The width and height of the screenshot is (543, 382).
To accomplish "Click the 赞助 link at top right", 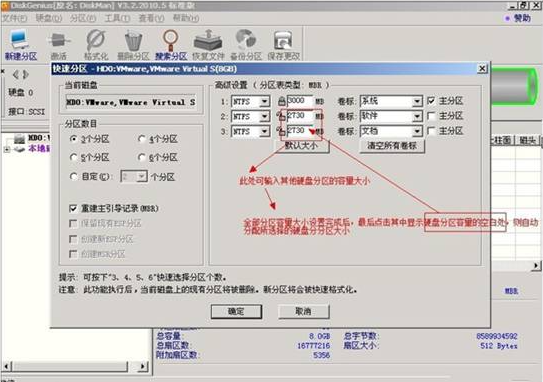I will tap(522, 18).
